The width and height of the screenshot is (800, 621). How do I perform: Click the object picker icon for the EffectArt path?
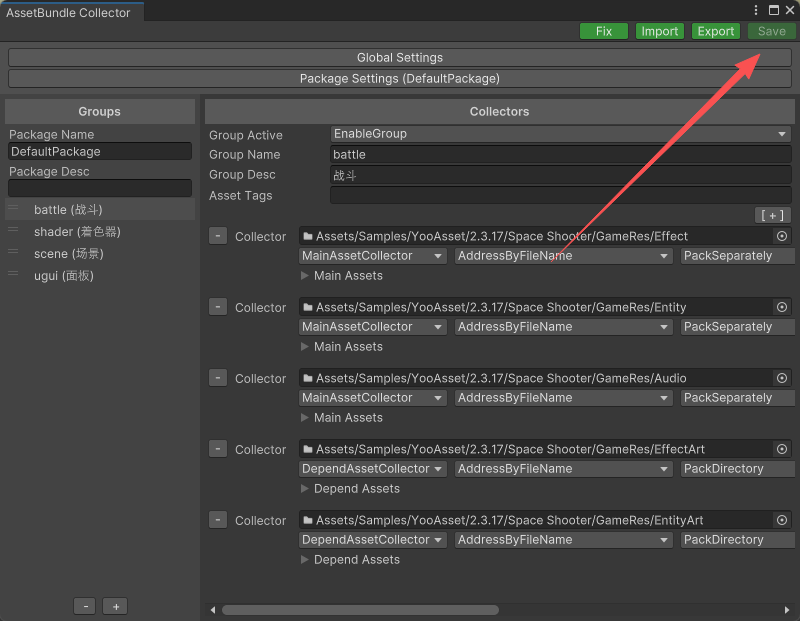782,449
